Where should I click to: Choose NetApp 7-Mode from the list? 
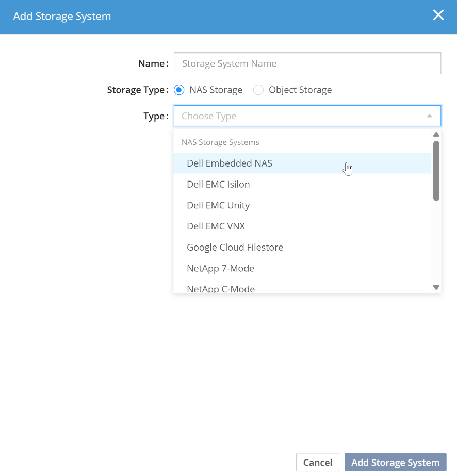(x=302, y=268)
